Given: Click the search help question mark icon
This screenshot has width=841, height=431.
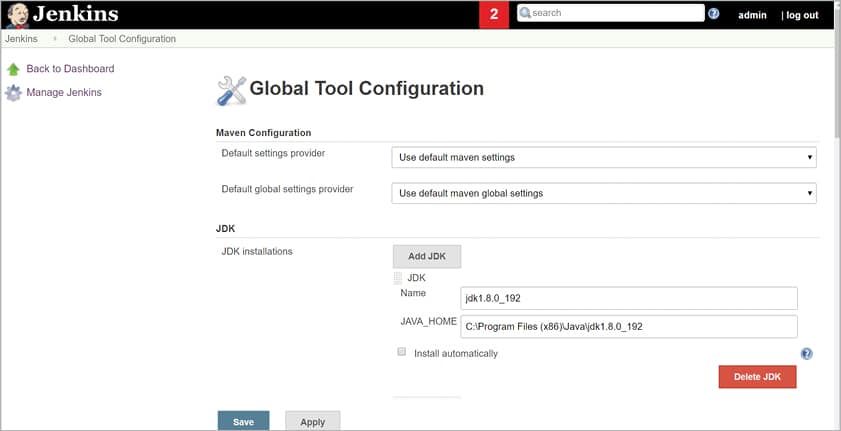Looking at the screenshot, I should click(x=713, y=14).
